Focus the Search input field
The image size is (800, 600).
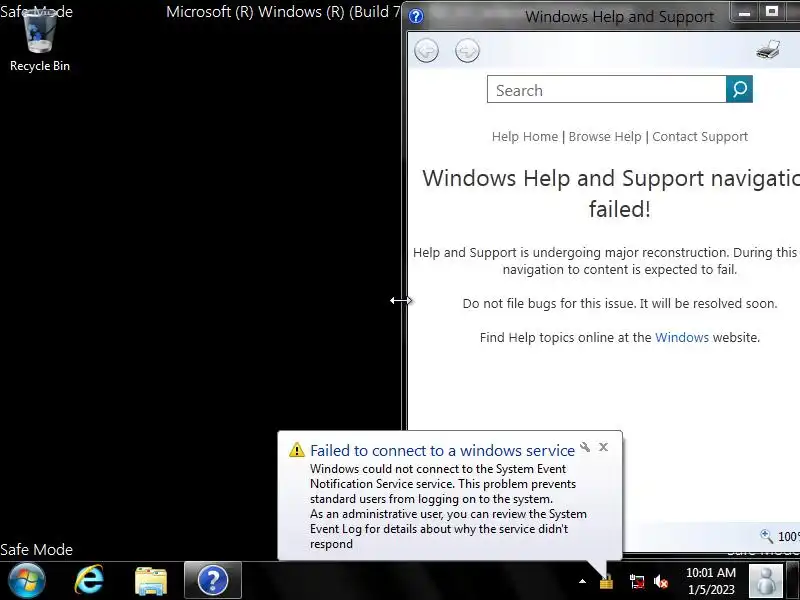coord(607,89)
